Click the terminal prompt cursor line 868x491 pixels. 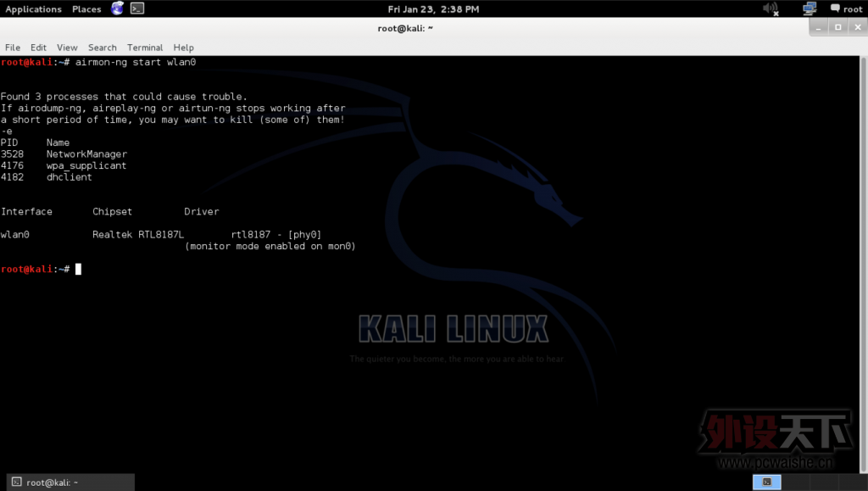pyautogui.click(x=41, y=269)
